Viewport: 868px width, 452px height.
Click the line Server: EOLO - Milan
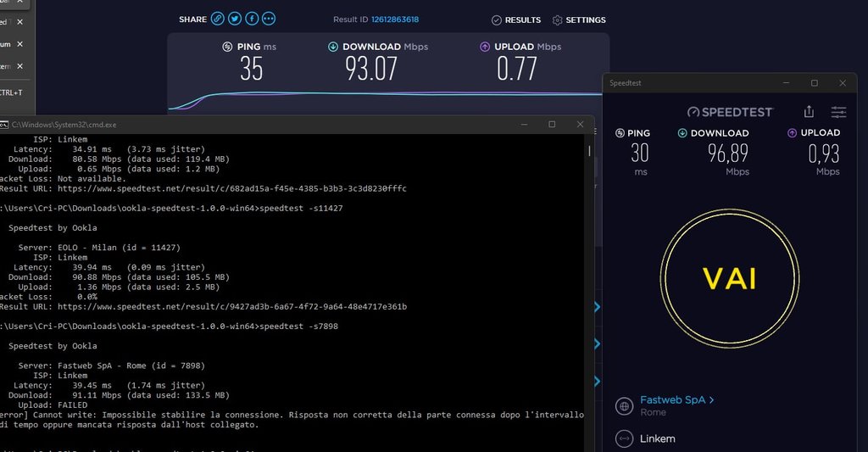[x=99, y=248]
